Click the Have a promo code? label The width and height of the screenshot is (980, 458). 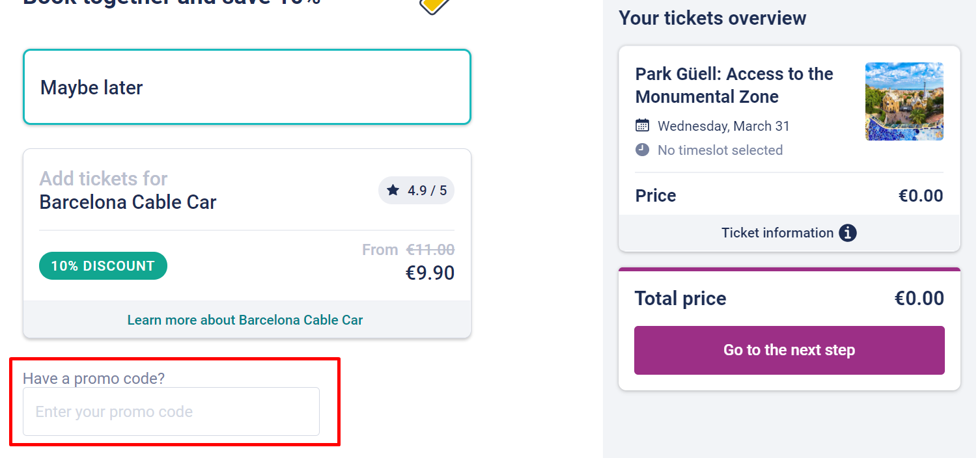[x=94, y=379]
